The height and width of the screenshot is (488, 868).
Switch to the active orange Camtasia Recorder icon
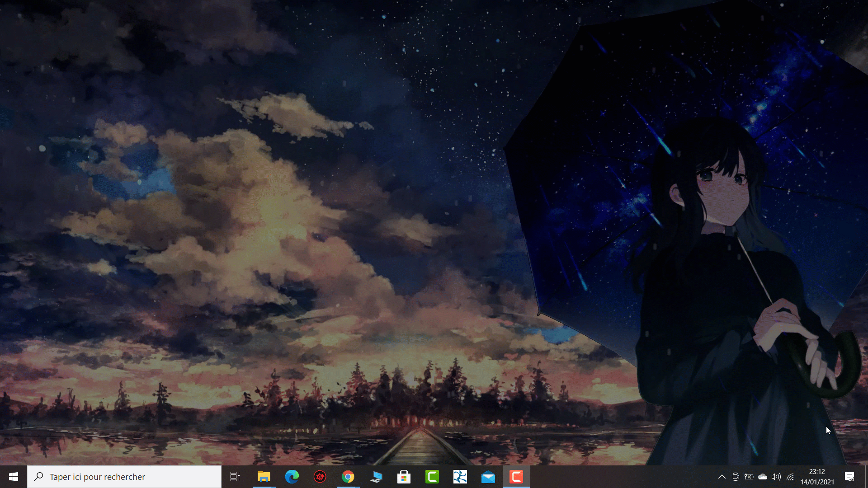click(x=516, y=477)
